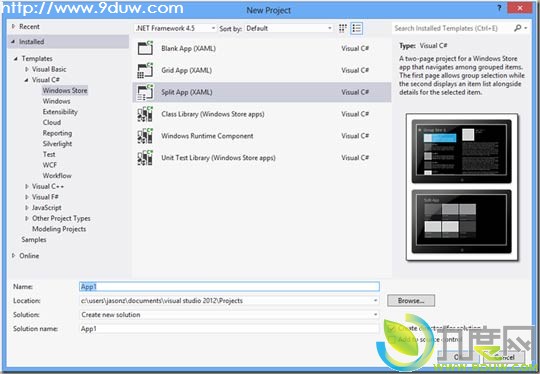Select the Modeling Projects node
Image resolution: width=540 pixels, height=374 pixels.
point(59,229)
